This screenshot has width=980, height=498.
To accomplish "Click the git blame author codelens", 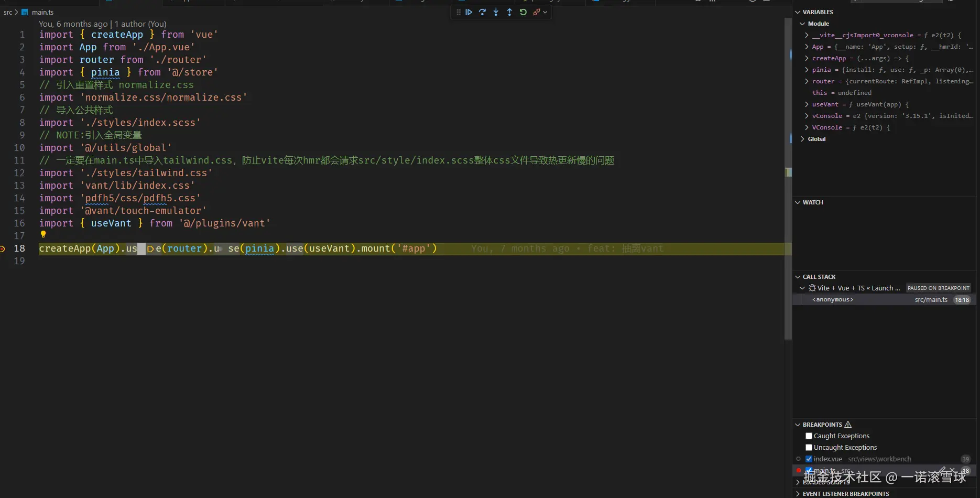I will (x=103, y=24).
